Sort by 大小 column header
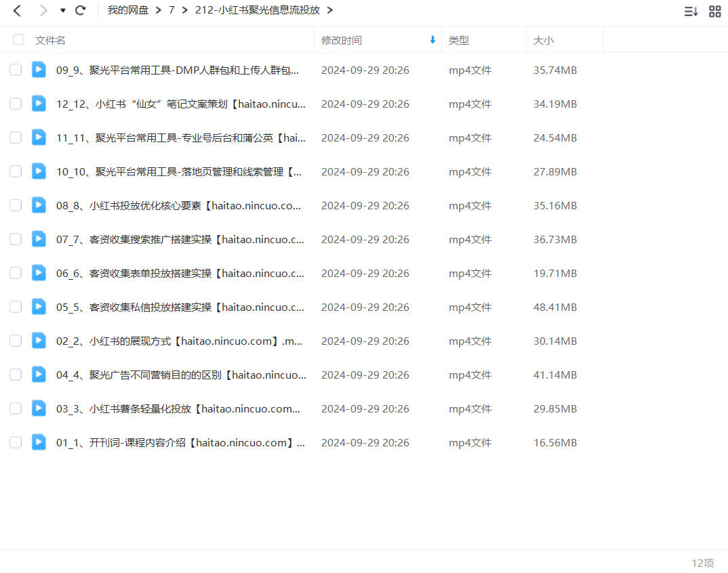 [543, 41]
